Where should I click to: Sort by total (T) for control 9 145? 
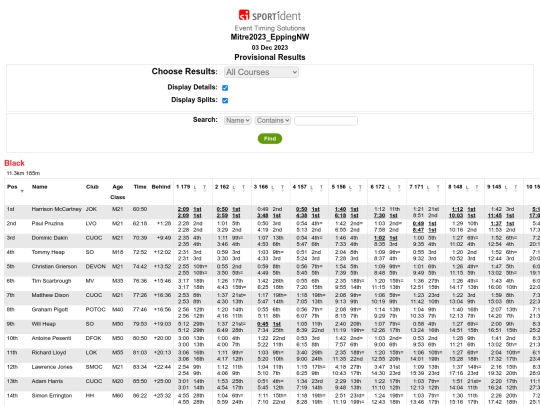pyautogui.click(x=516, y=187)
